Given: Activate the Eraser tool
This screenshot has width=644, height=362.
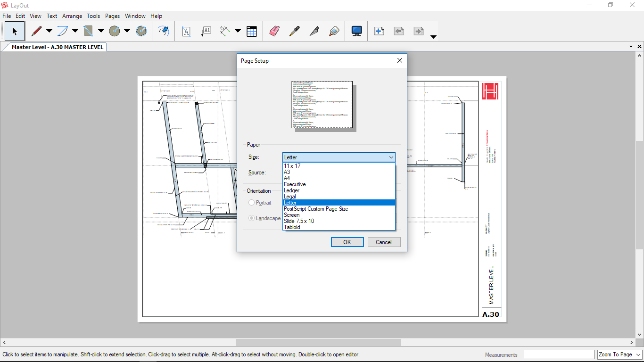Looking at the screenshot, I should 274,31.
